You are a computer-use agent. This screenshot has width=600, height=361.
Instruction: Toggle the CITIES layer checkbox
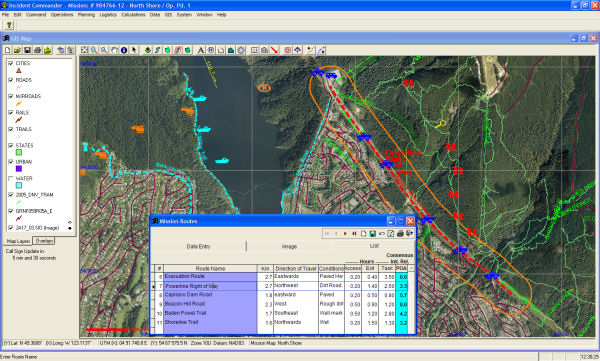tap(11, 63)
